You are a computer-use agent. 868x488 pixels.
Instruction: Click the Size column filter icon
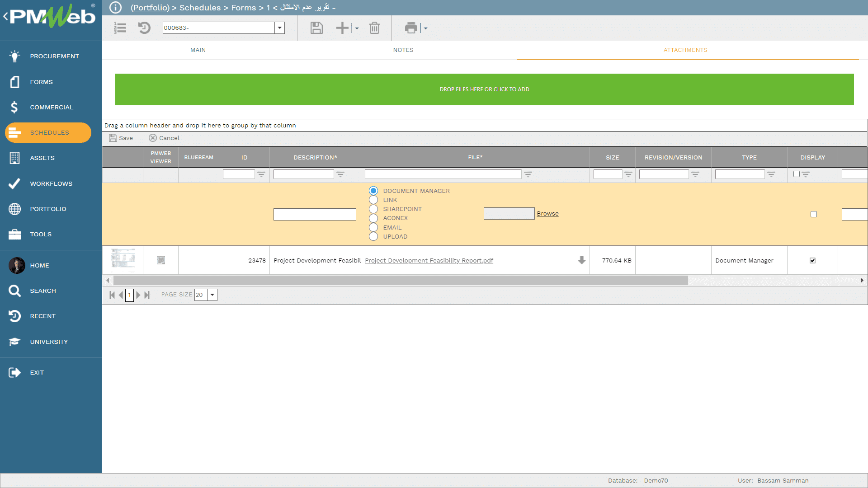(628, 174)
